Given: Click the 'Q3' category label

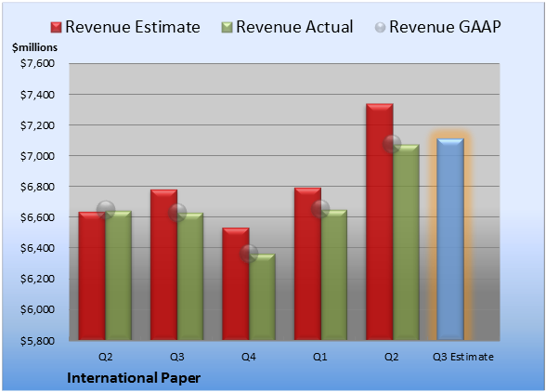Looking at the screenshot, I should pos(176,357).
